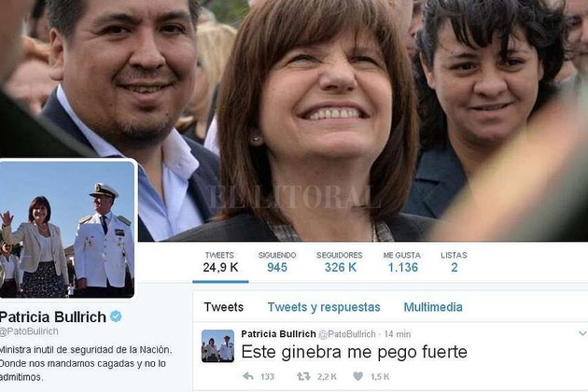Select the Multimedia tab
The width and height of the screenshot is (588, 392).
433,307
